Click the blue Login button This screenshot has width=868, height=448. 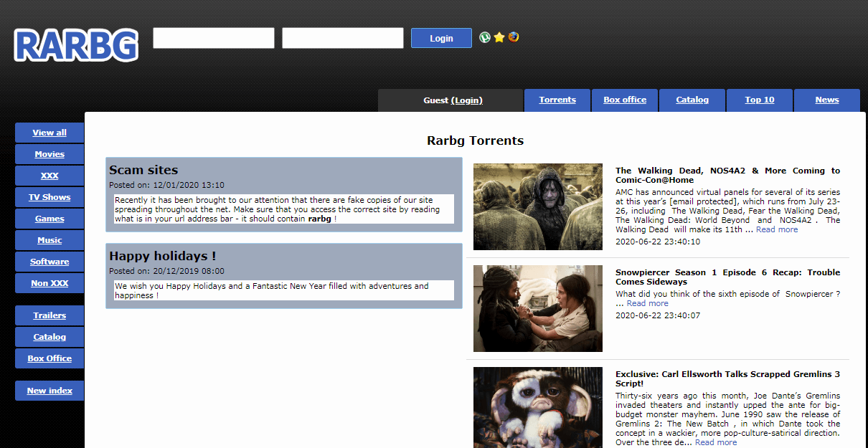tap(441, 38)
